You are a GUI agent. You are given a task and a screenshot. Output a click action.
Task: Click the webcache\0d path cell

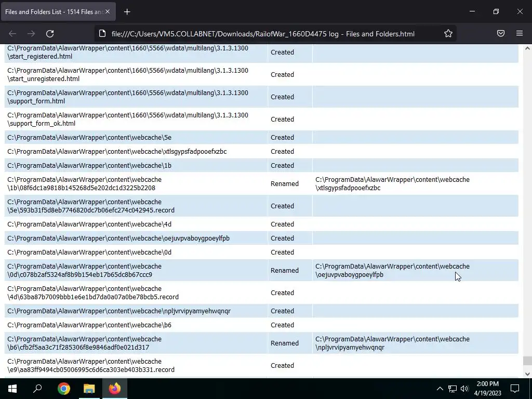pyautogui.click(x=136, y=252)
